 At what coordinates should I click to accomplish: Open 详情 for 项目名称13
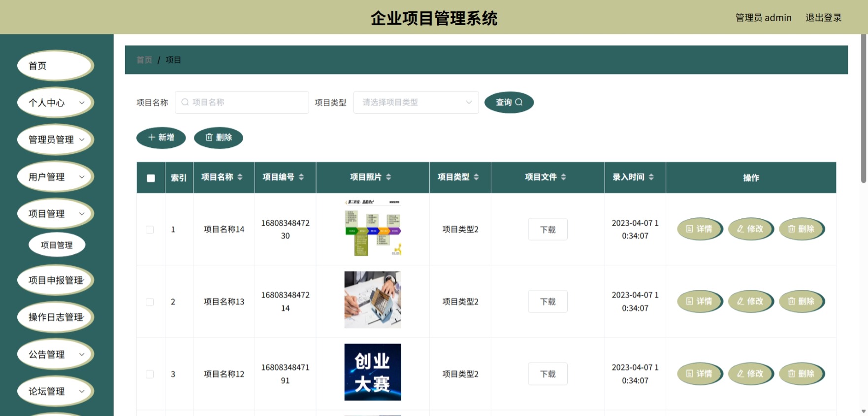[x=700, y=302]
